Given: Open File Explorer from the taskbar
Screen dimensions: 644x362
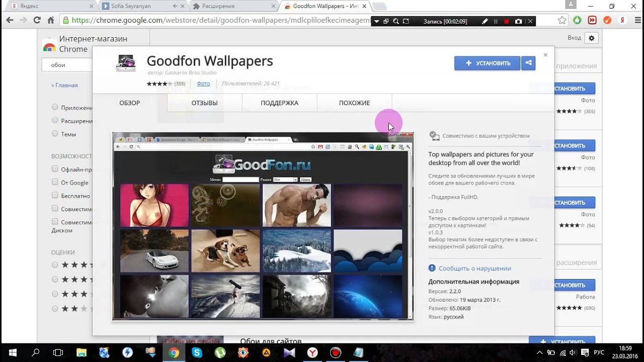Looking at the screenshot, I should 81,353.
